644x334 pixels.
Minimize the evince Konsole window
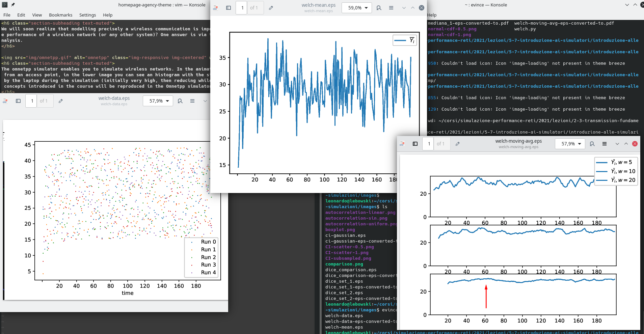pyautogui.click(x=627, y=5)
